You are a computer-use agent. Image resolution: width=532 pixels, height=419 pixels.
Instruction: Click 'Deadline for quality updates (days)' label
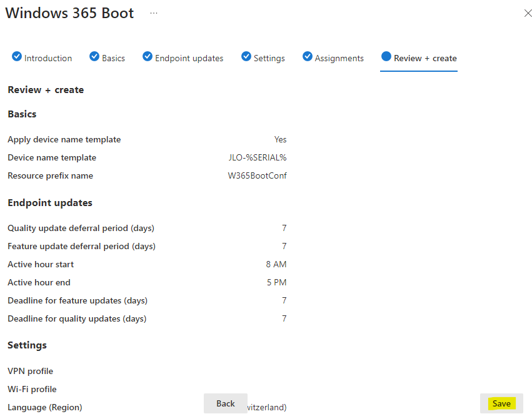pos(77,318)
